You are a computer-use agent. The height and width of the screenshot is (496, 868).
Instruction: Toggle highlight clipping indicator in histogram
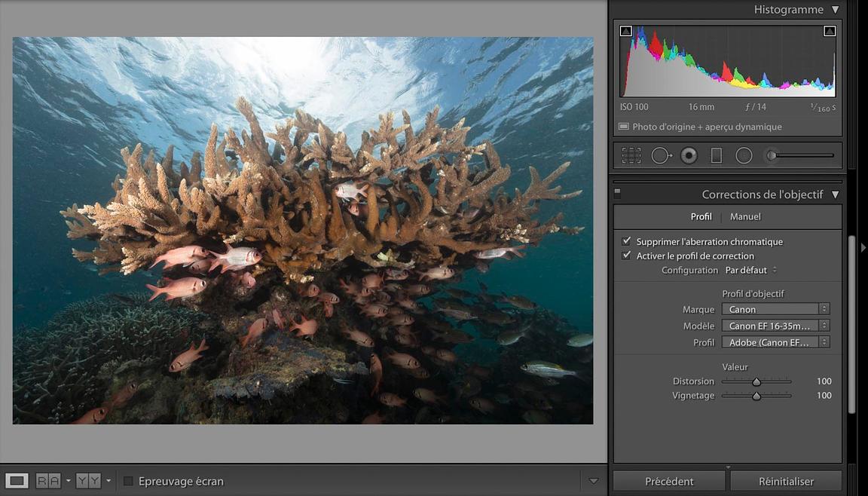click(830, 31)
